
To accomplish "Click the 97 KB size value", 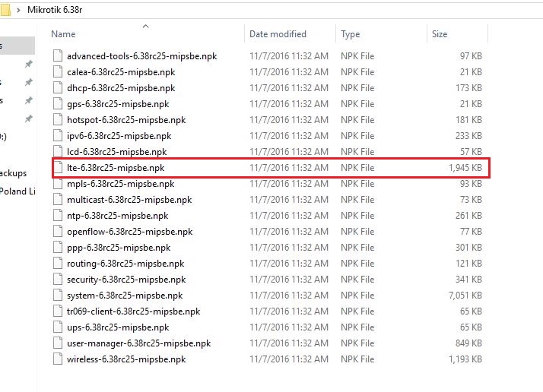I will (471, 56).
